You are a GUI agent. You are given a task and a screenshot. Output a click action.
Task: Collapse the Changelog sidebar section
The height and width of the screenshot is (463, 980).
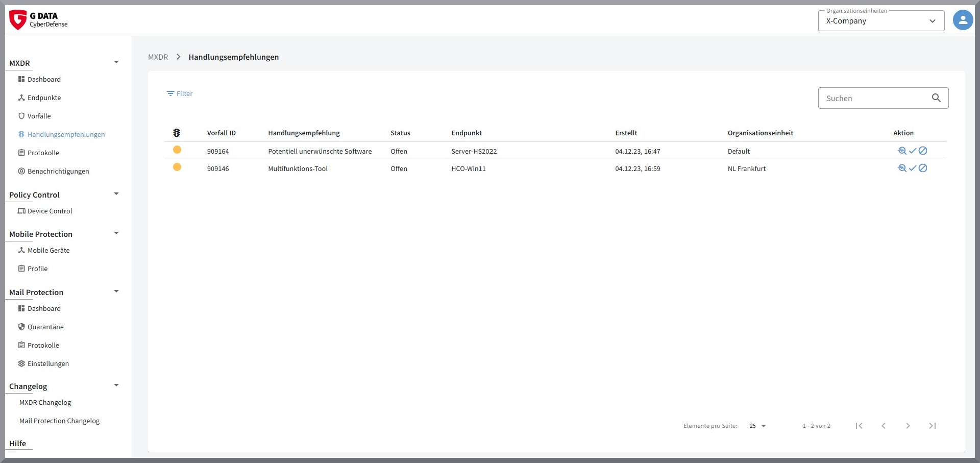[x=116, y=385]
